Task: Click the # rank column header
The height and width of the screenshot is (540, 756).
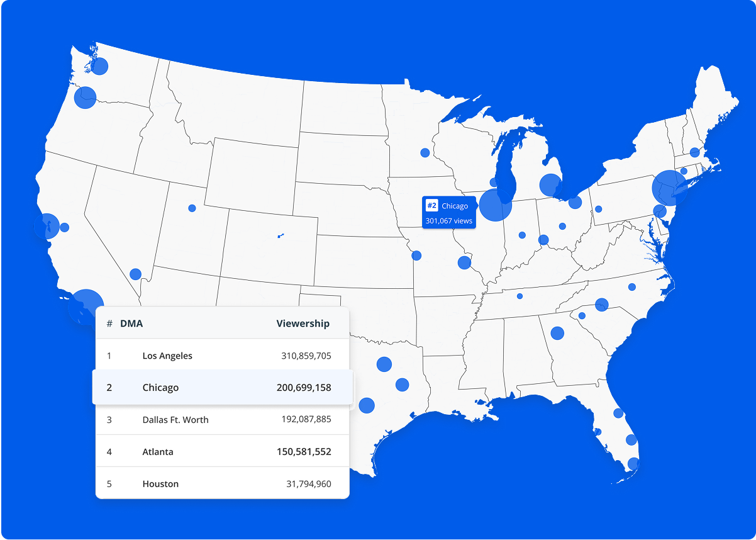Action: [x=109, y=323]
